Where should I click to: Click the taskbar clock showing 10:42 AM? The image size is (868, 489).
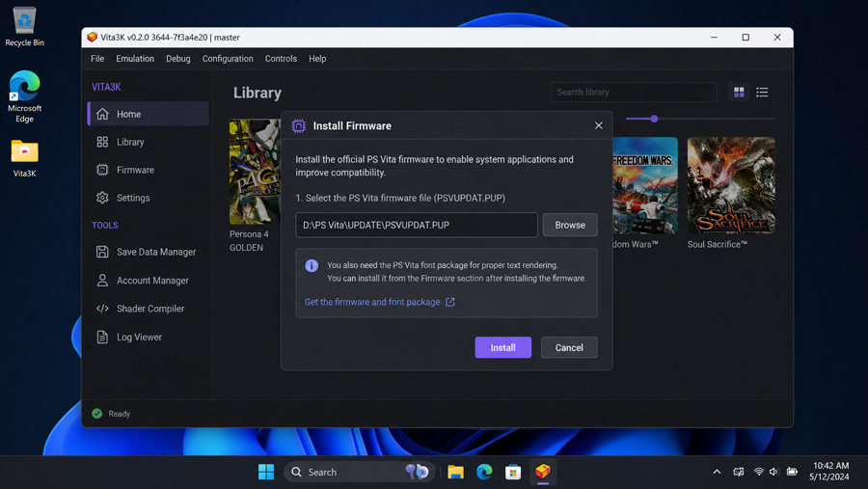pyautogui.click(x=829, y=472)
